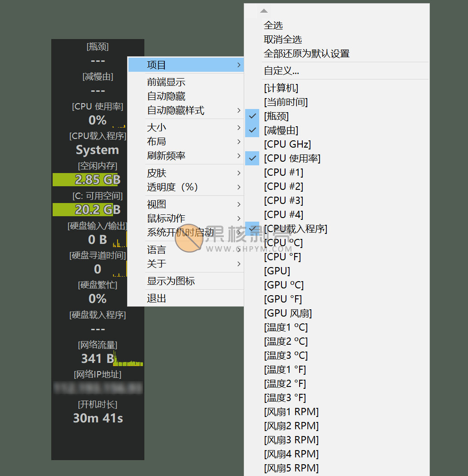Screen dimensions: 468x476
Task: Check the [计算机] item
Action: [x=284, y=88]
